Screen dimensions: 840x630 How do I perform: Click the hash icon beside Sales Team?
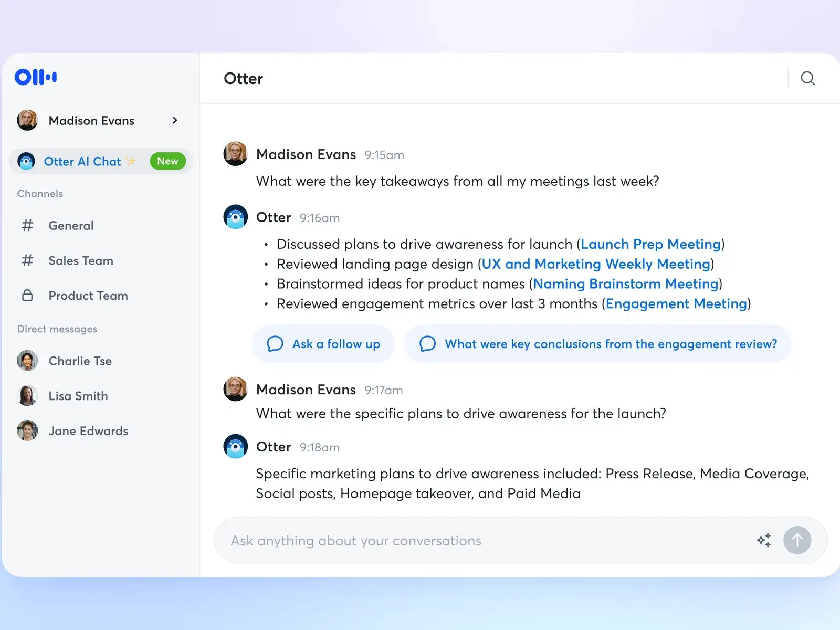[x=27, y=260]
